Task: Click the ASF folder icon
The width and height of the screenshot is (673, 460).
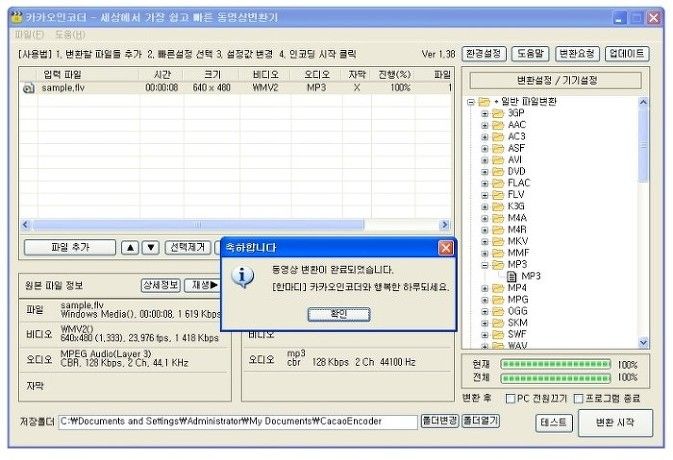Action: 498,148
